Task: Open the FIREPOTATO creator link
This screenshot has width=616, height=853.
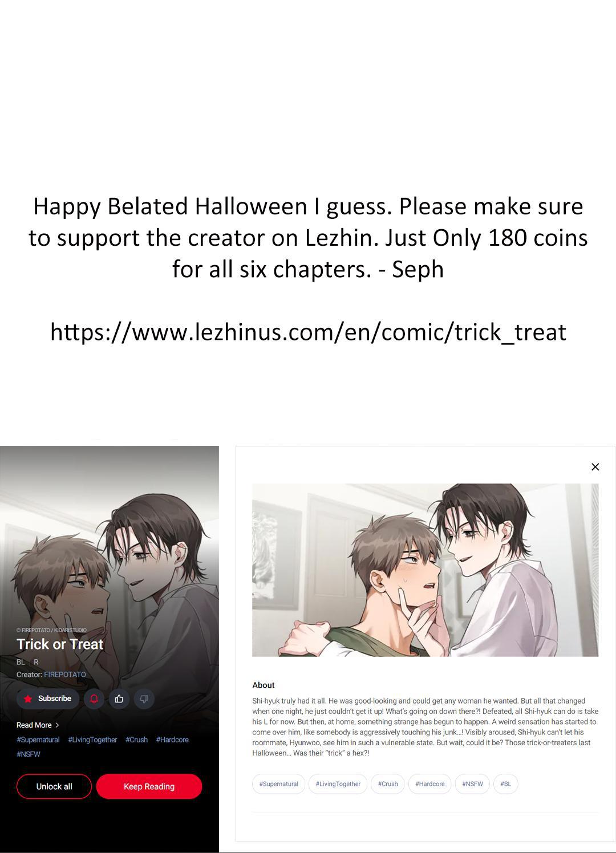Action: 65,675
